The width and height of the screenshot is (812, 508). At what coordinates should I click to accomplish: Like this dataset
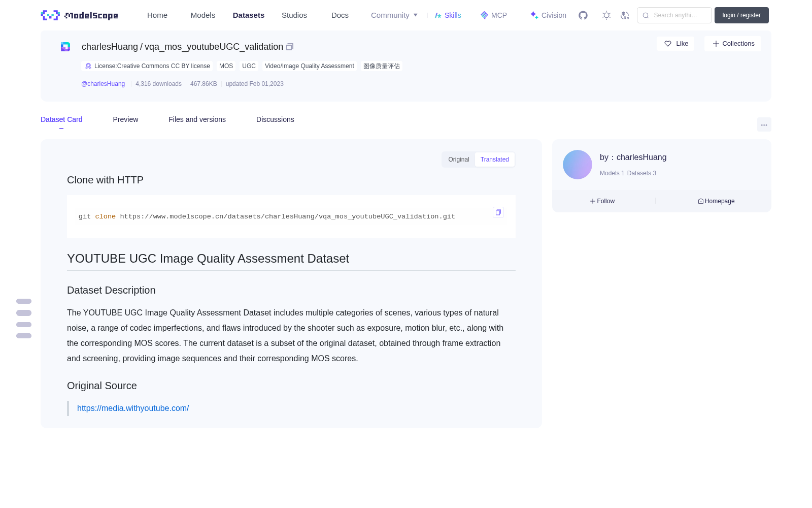tap(675, 44)
